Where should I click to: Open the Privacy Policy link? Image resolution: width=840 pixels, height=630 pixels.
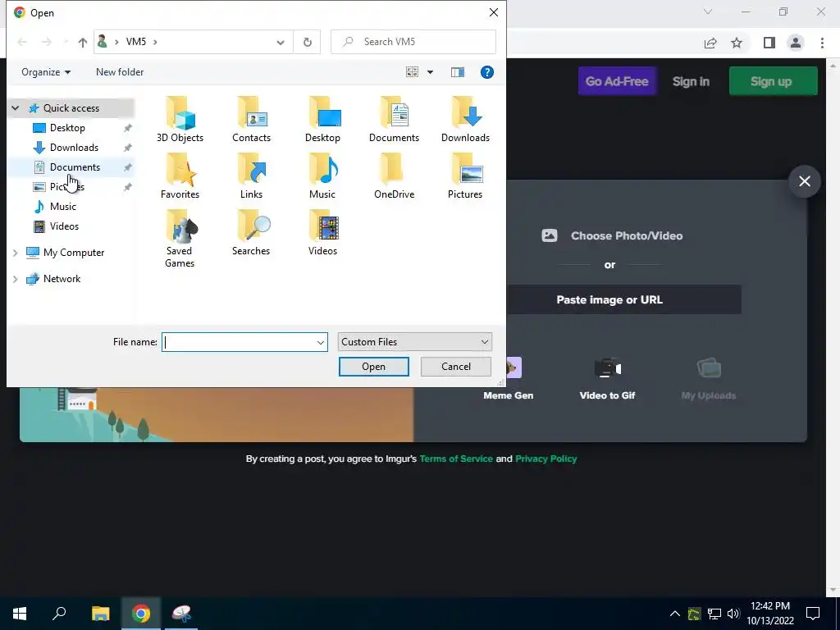point(546,459)
